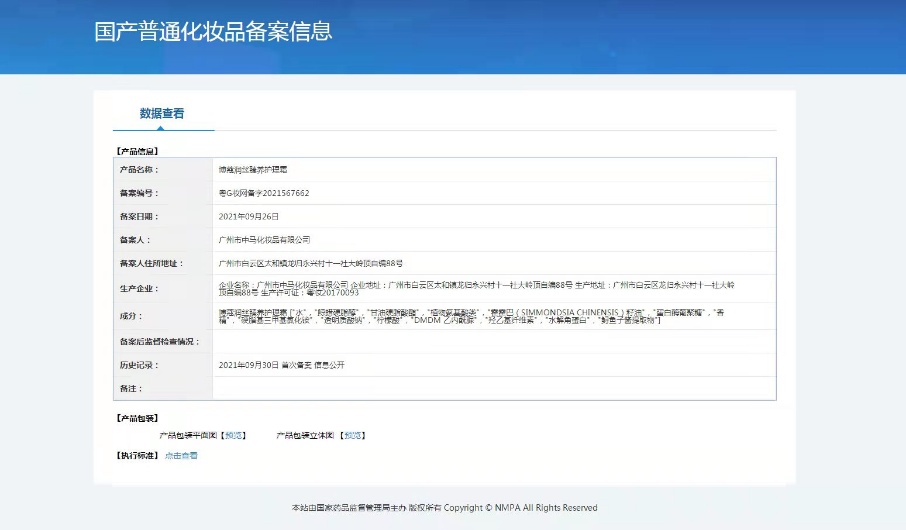906x530 pixels.
Task: Open 预览 link for 产品包装立体图
Action: click(x=353, y=435)
